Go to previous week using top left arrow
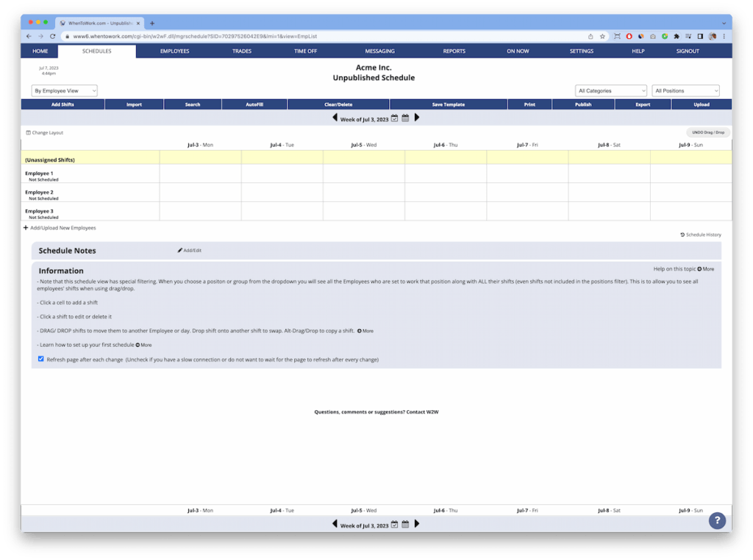This screenshot has height=560, width=753. pyautogui.click(x=335, y=118)
